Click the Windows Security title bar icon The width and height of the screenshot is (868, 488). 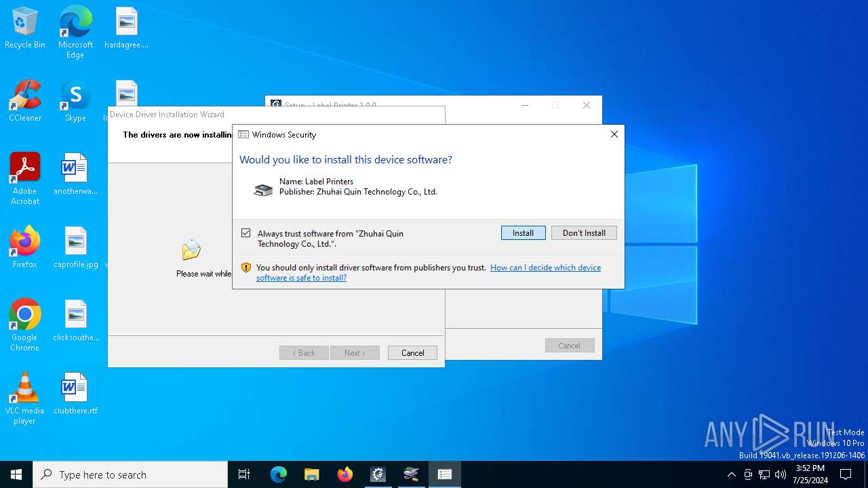(x=243, y=134)
